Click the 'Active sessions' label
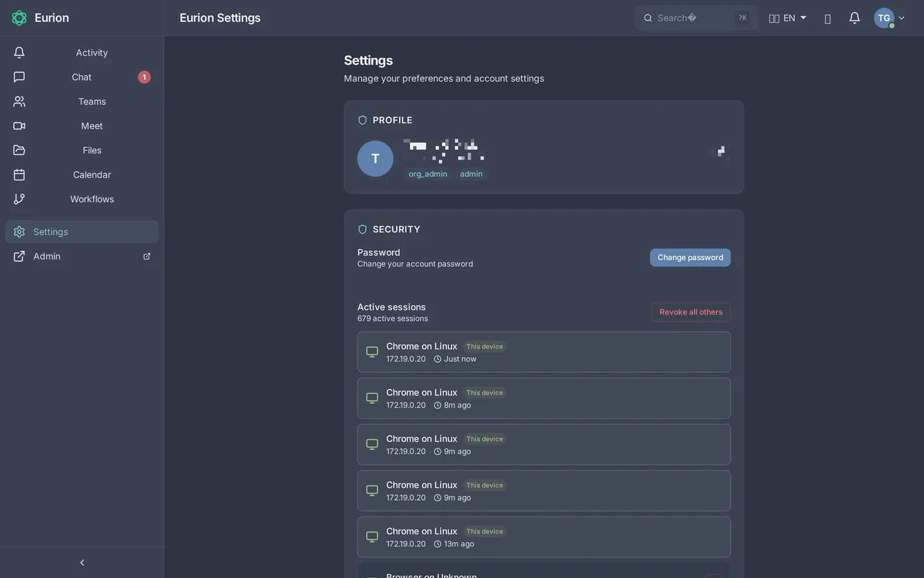This screenshot has height=578, width=924. coord(392,307)
